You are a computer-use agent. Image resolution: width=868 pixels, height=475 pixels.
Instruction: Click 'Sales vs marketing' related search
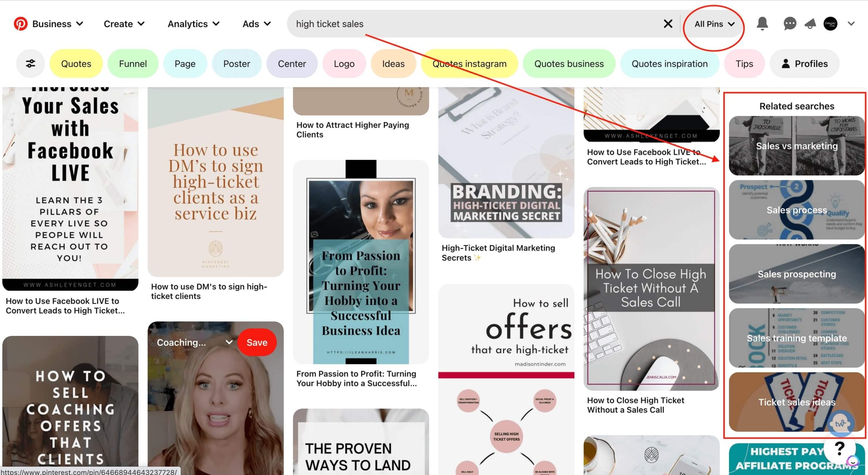[795, 145]
